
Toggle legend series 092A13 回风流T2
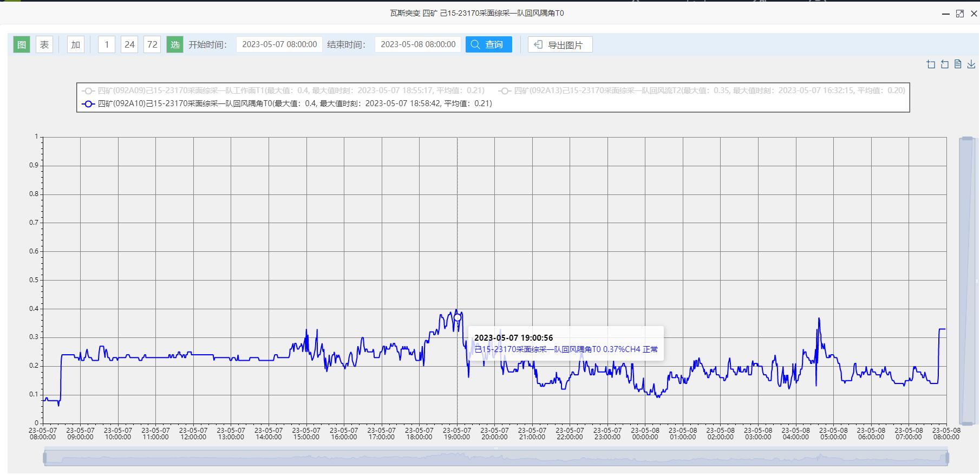pyautogui.click(x=702, y=90)
